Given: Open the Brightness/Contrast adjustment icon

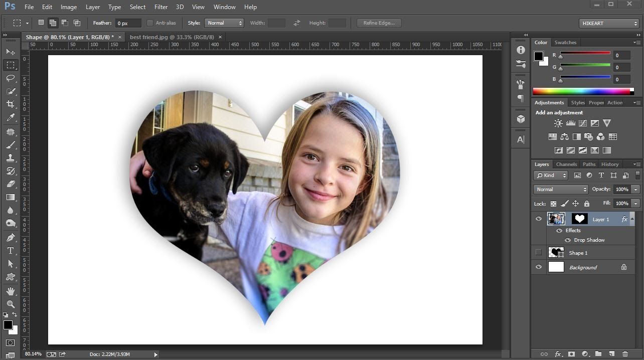Looking at the screenshot, I should tap(558, 123).
